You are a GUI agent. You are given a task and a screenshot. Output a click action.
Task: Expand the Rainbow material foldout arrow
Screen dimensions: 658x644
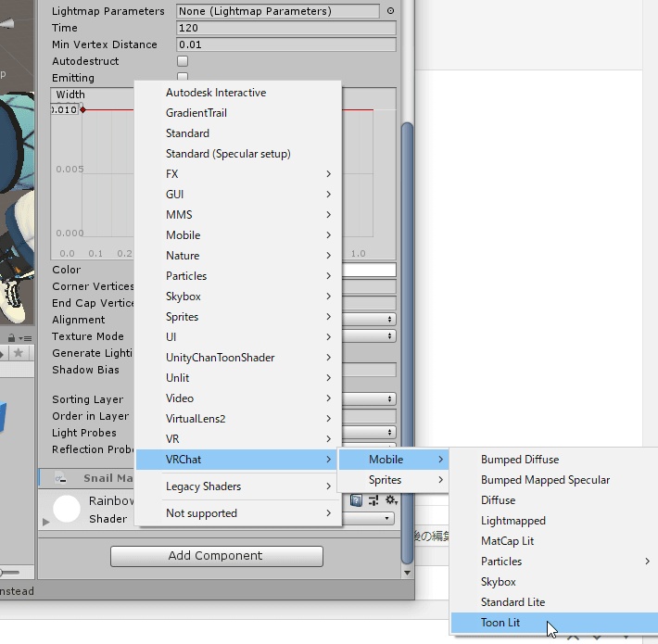tap(46, 523)
